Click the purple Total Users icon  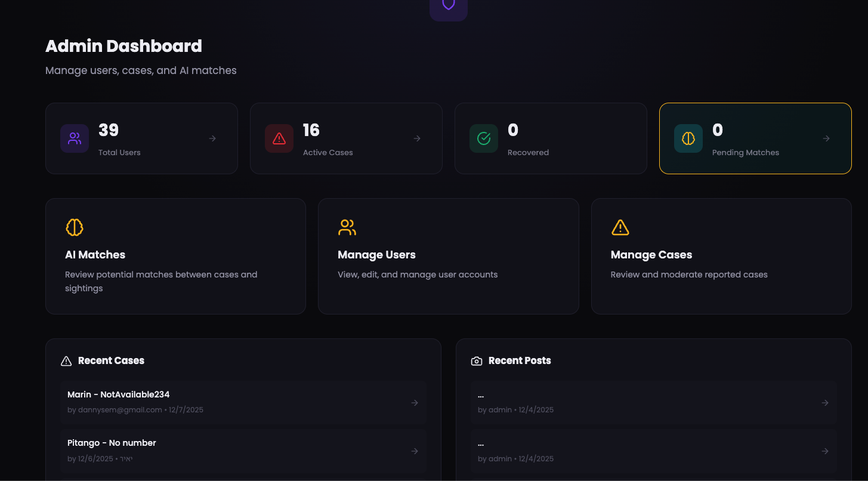click(x=74, y=138)
